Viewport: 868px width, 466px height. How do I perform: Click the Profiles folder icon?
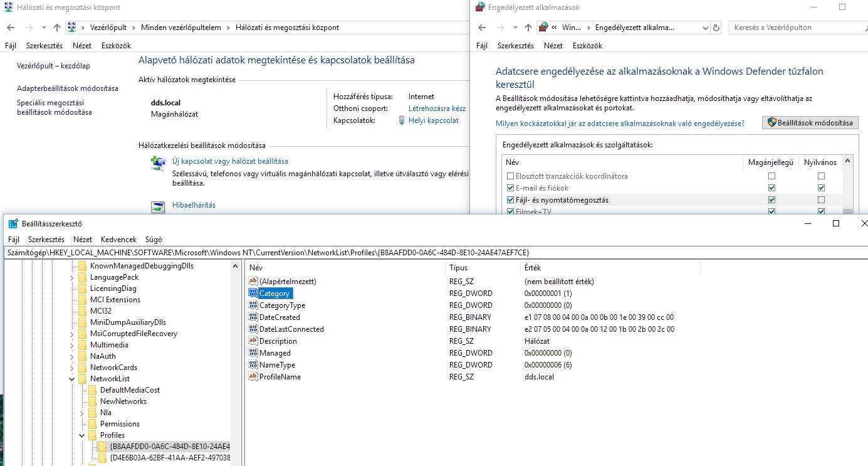pyautogui.click(x=93, y=435)
